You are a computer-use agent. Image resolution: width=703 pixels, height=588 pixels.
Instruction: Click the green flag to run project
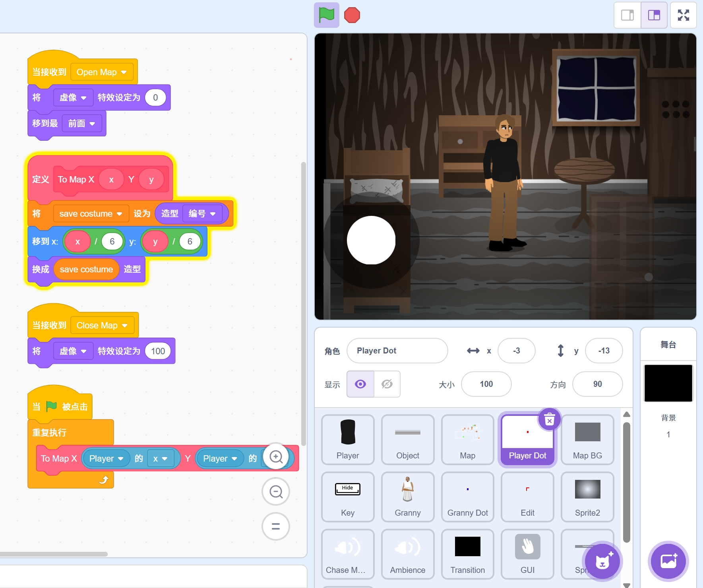click(x=326, y=15)
